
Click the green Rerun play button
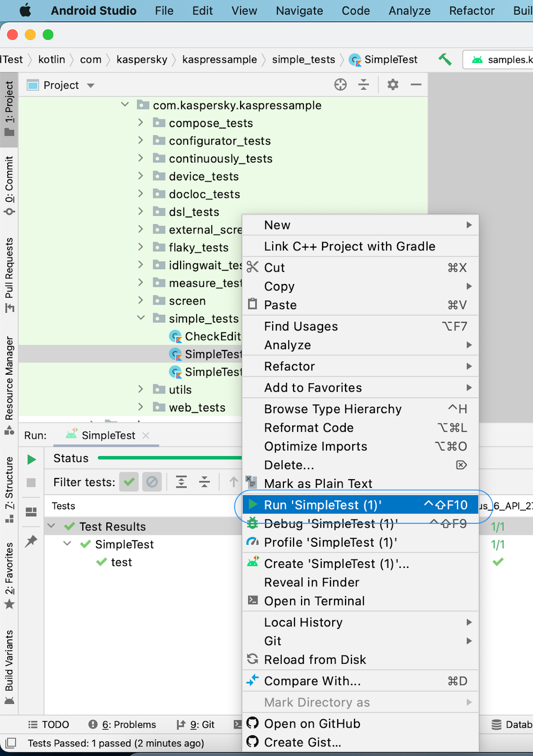coord(32,459)
